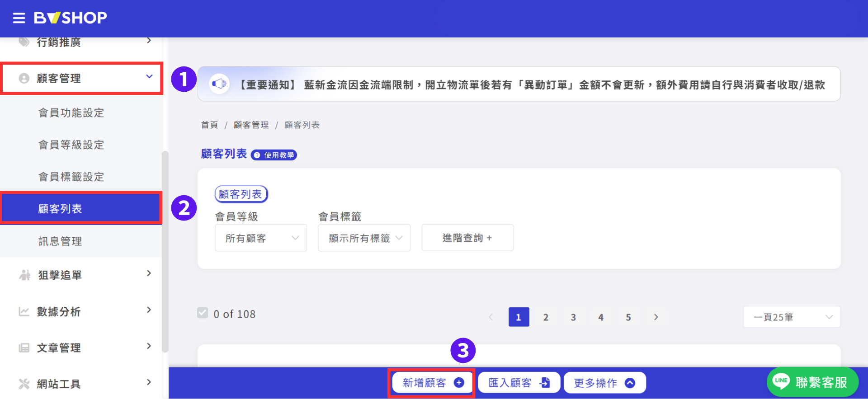
Task: Click the 顧客管理 breadcrumb link
Action: 251,125
